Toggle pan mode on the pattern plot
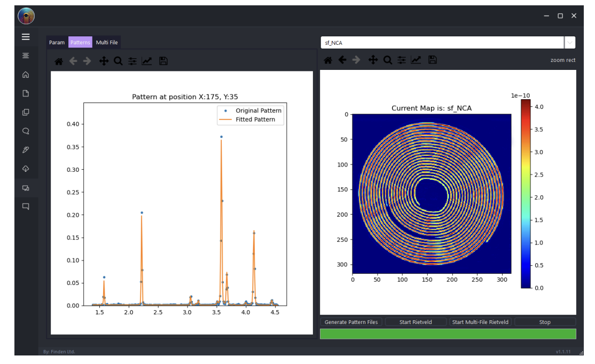 [104, 61]
